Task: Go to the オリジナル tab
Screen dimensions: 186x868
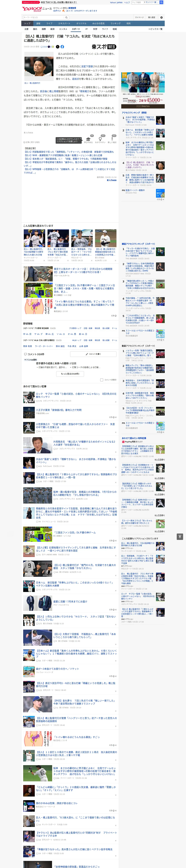Action: 81,23
